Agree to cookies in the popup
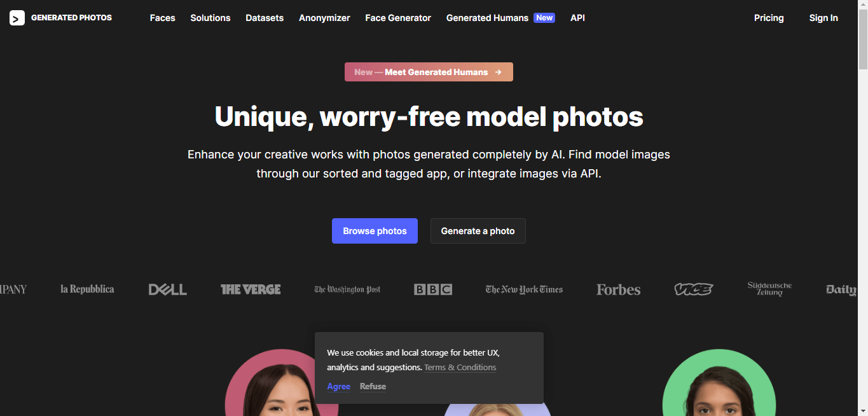The width and height of the screenshot is (868, 416). tap(339, 387)
